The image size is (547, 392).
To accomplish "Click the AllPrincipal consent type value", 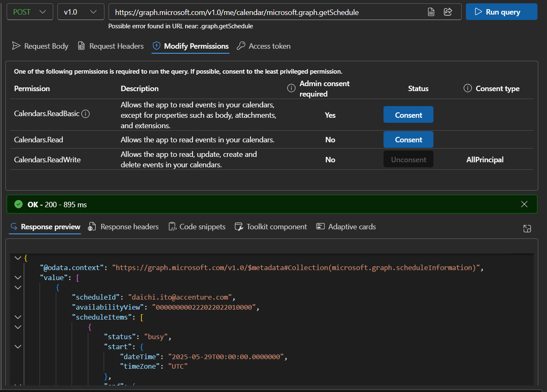I will click(485, 160).
